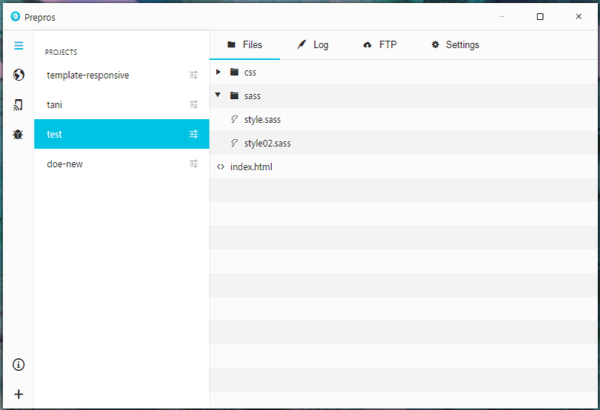The width and height of the screenshot is (600, 410).
Task: Select the Files tab
Action: coord(244,45)
